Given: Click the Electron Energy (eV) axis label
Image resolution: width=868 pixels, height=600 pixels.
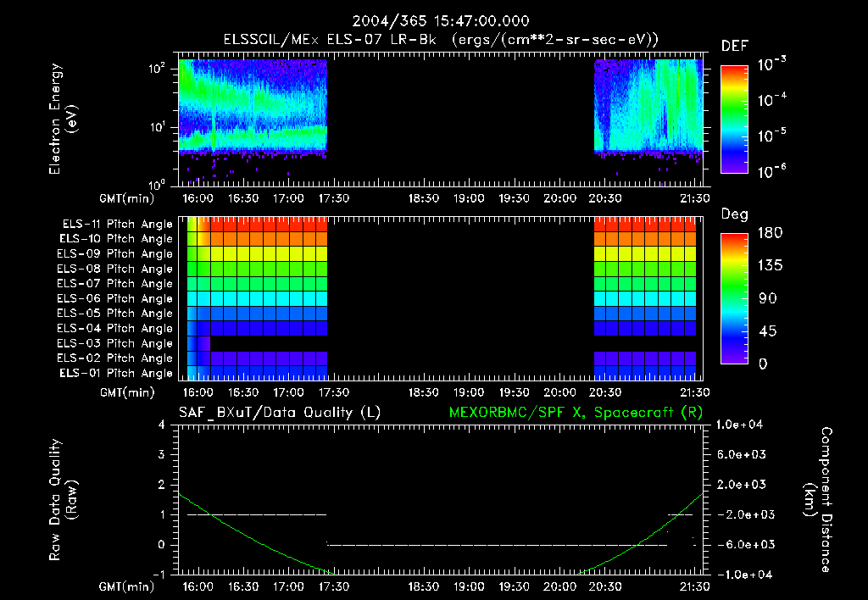Looking at the screenshot, I should [x=63, y=119].
